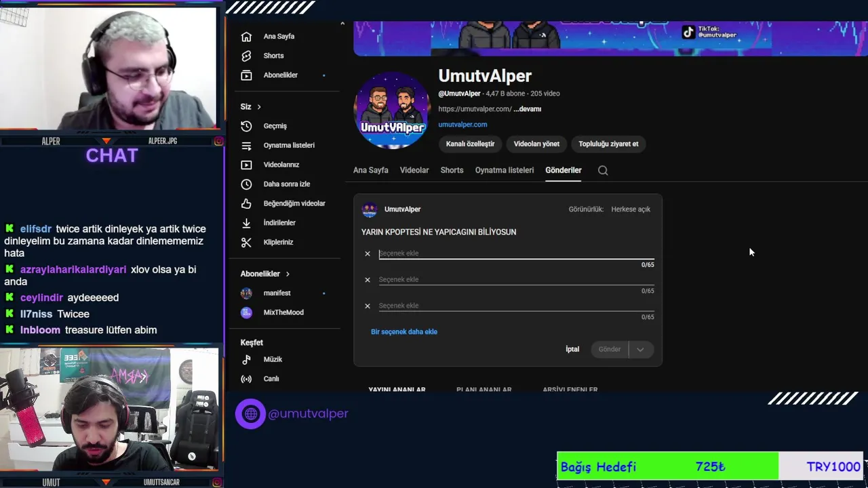Click the manifest channel avatar
Image resolution: width=868 pixels, height=488 pixels.
click(246, 293)
